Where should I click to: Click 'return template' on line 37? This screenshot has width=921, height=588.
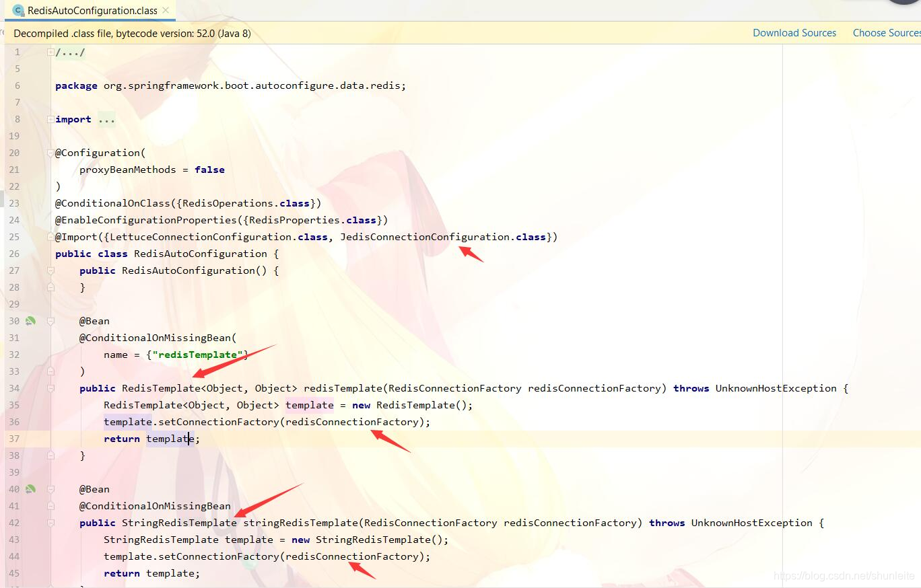[149, 439]
